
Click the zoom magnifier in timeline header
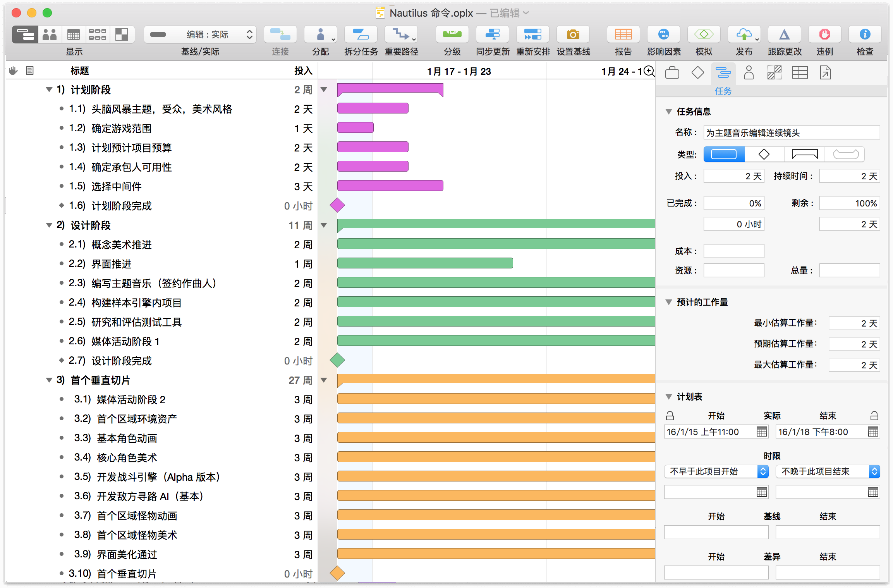[x=649, y=71]
